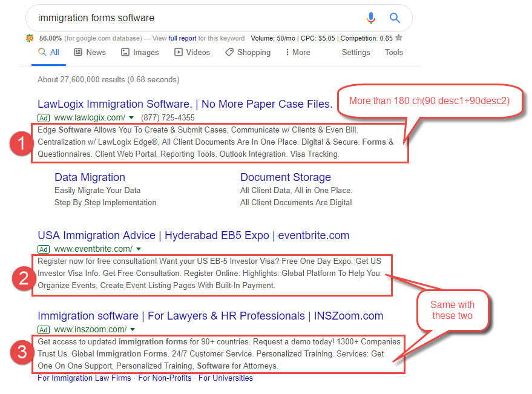Screen dimensions: 532x394
Task: Select the All results tab
Action: (48, 52)
